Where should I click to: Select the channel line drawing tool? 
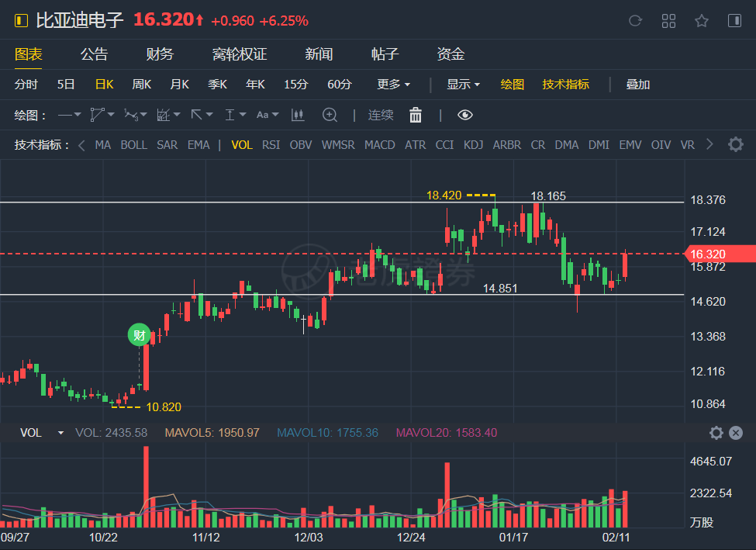click(x=97, y=115)
